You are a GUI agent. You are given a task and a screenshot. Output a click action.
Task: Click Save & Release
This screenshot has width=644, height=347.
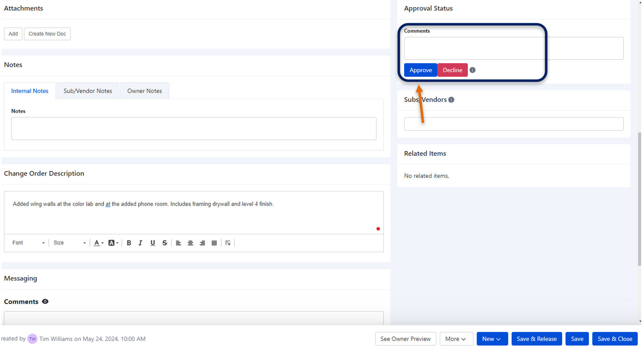tap(537, 338)
